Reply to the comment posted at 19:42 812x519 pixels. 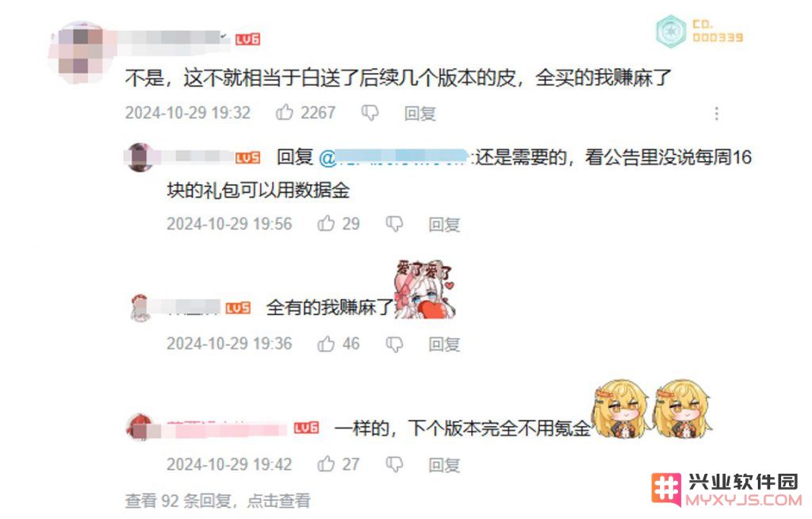[x=444, y=465]
